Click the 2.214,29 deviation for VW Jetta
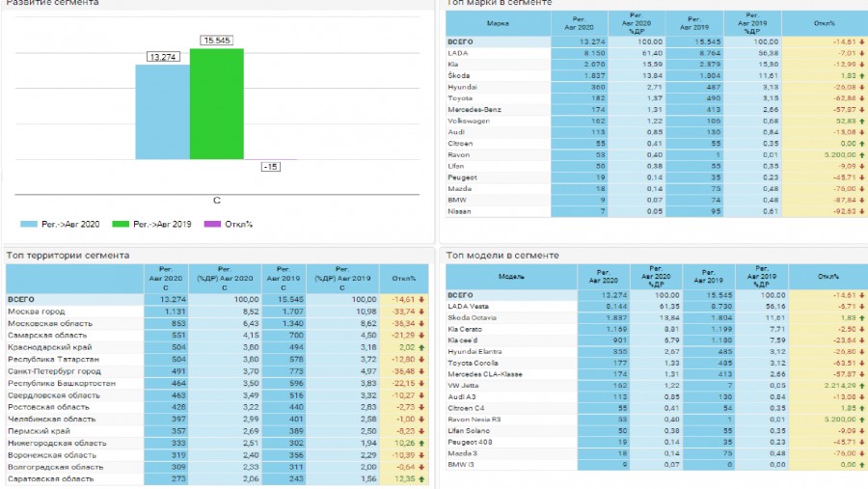 pos(840,386)
